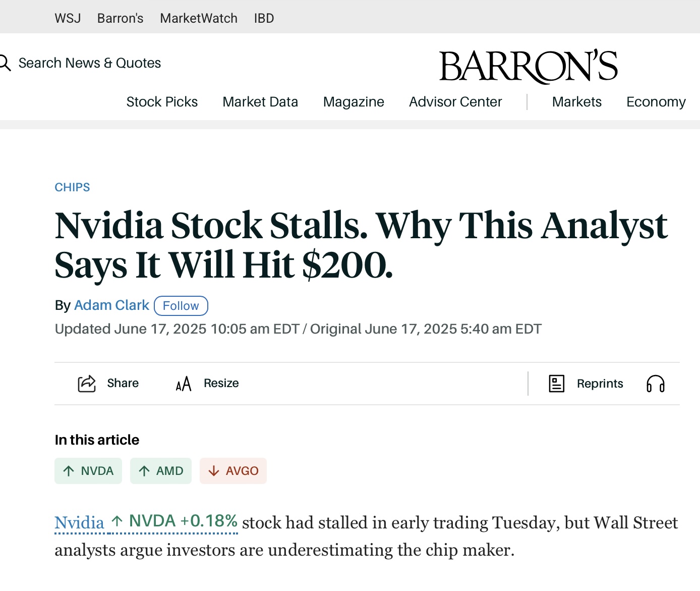The width and height of the screenshot is (700, 591).
Task: Click the Reprints document icon
Action: click(x=556, y=384)
